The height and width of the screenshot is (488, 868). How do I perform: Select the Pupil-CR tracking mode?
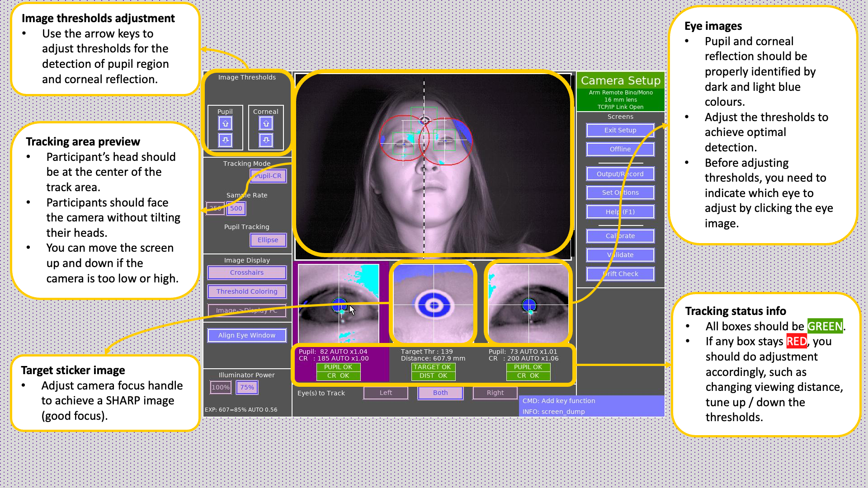click(268, 176)
